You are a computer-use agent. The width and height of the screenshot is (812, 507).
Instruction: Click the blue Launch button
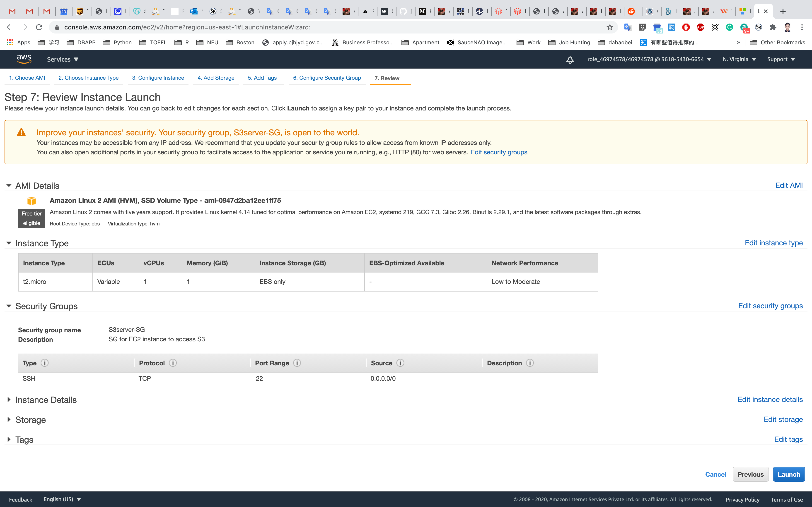pyautogui.click(x=788, y=474)
